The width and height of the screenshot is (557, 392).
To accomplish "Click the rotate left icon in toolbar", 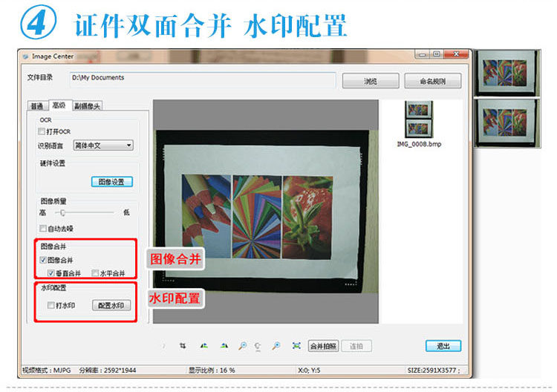I will [x=204, y=345].
